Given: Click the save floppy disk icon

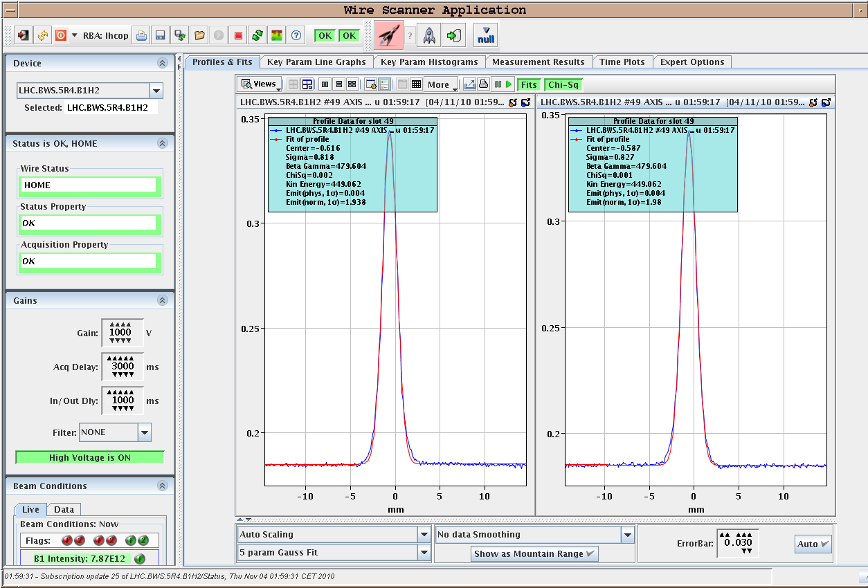Looking at the screenshot, I should click(160, 35).
